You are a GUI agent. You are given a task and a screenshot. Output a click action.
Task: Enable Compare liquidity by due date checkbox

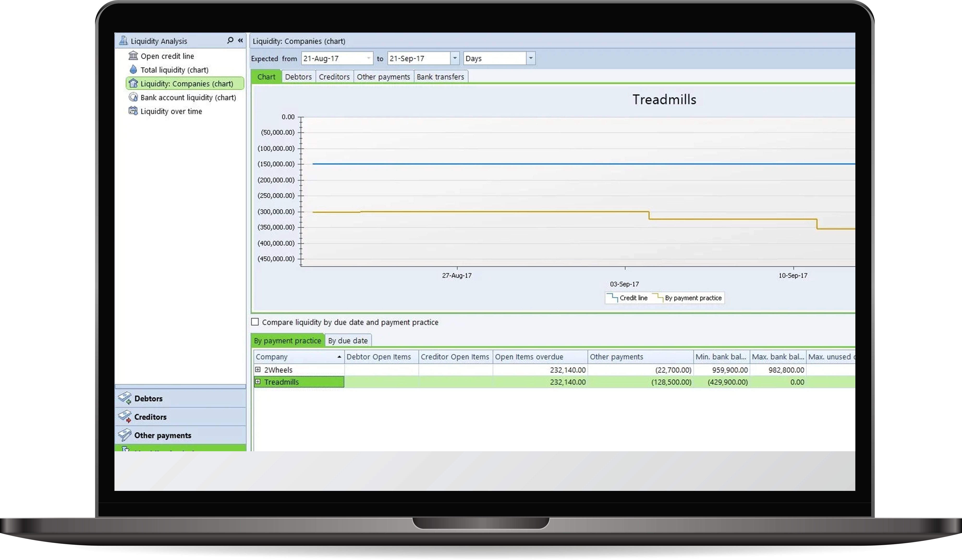coord(255,322)
